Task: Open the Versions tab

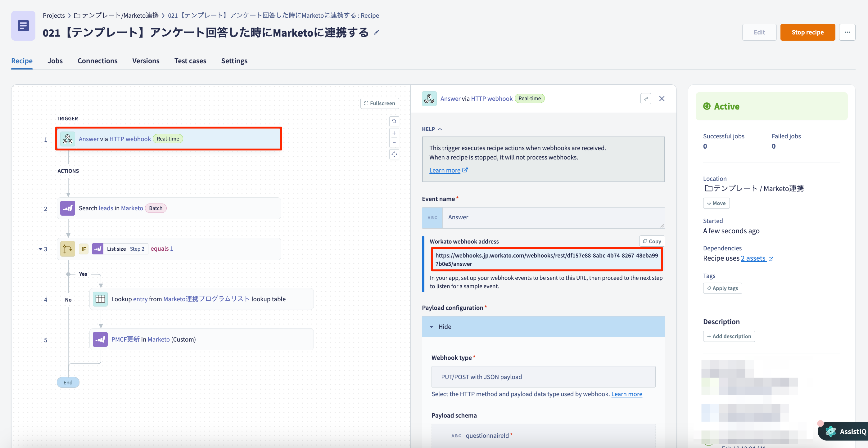Action: click(146, 60)
